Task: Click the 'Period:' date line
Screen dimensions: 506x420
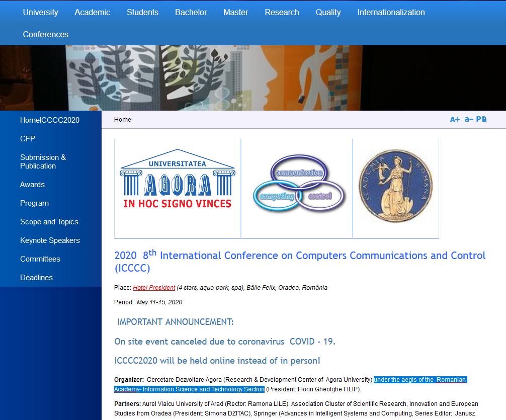Action: [148, 302]
